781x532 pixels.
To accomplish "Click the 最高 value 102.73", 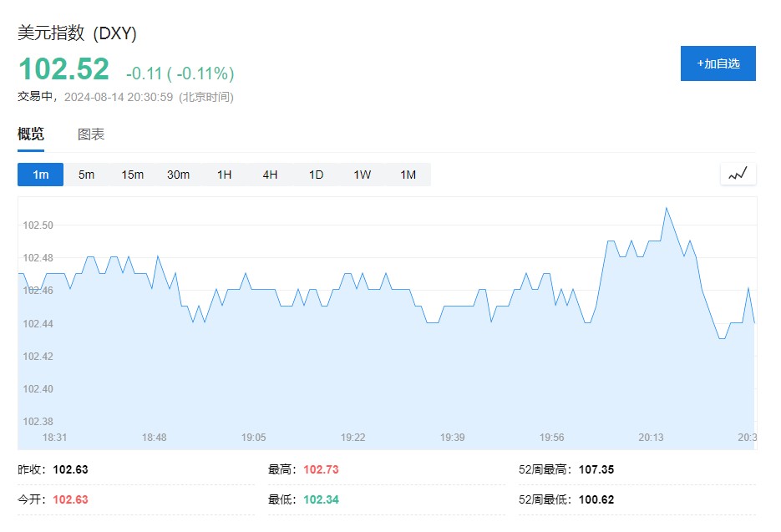I will 321,469.
